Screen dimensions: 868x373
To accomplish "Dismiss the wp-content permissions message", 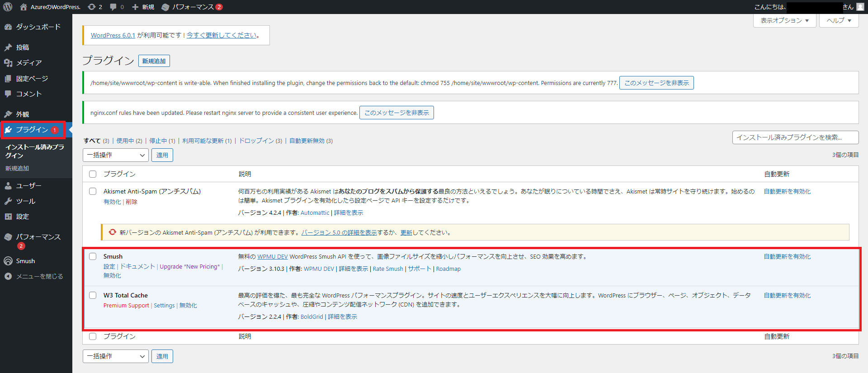I will click(x=656, y=83).
